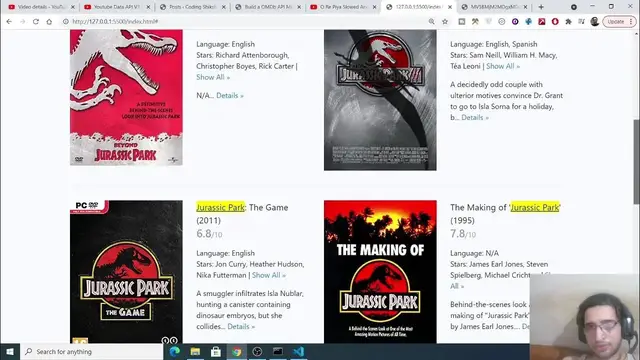Switch to the Youtube Data API tab

pos(116,7)
